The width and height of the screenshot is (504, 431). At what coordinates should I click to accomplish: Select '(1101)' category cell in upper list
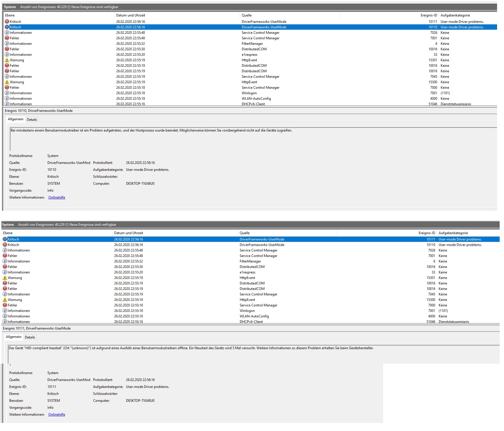[445, 93]
